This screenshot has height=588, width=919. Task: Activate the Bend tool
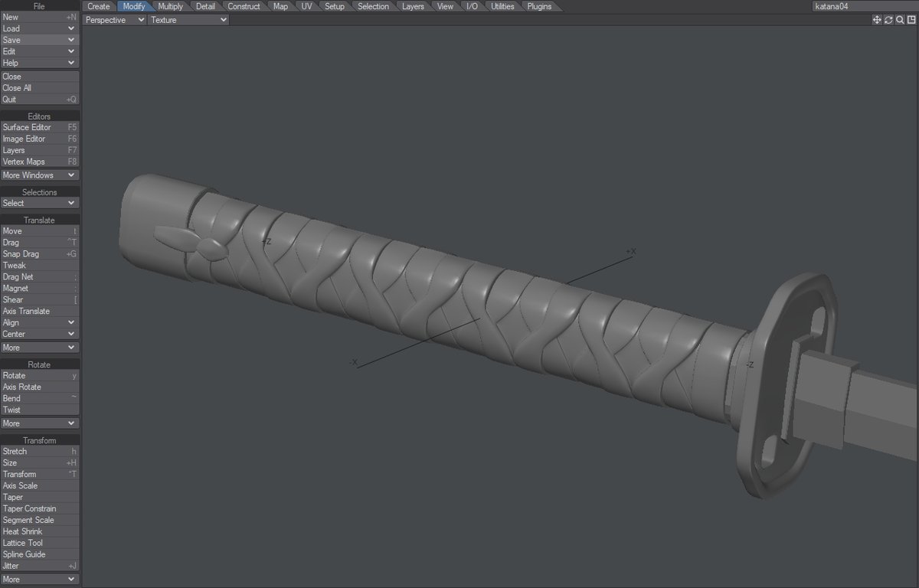[x=40, y=399]
